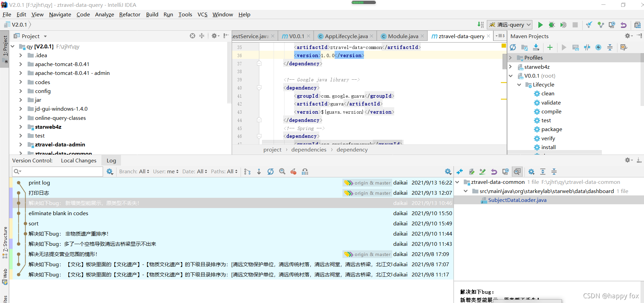The width and height of the screenshot is (644, 303).
Task: Open the Project Structure icon
Action: coord(638,25)
